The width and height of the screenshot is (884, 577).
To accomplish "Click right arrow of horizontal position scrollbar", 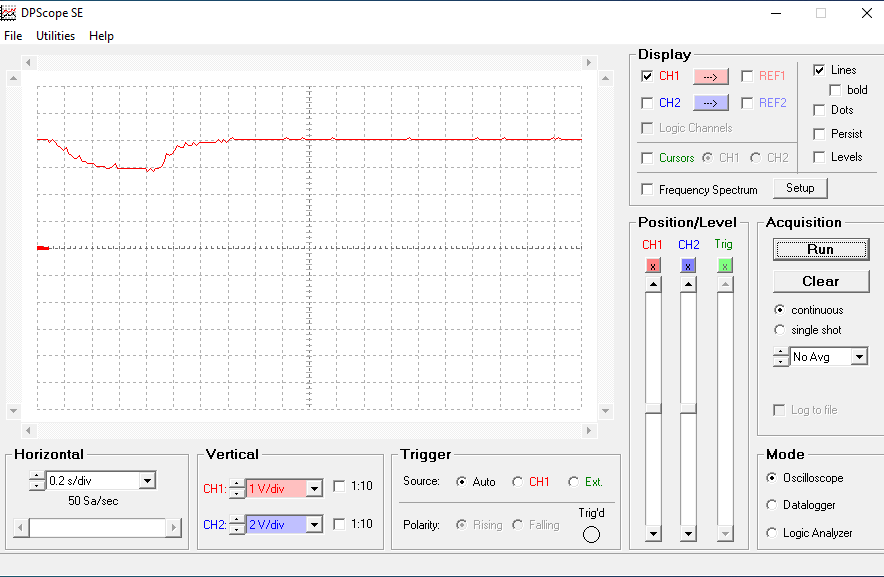I will tap(173, 527).
